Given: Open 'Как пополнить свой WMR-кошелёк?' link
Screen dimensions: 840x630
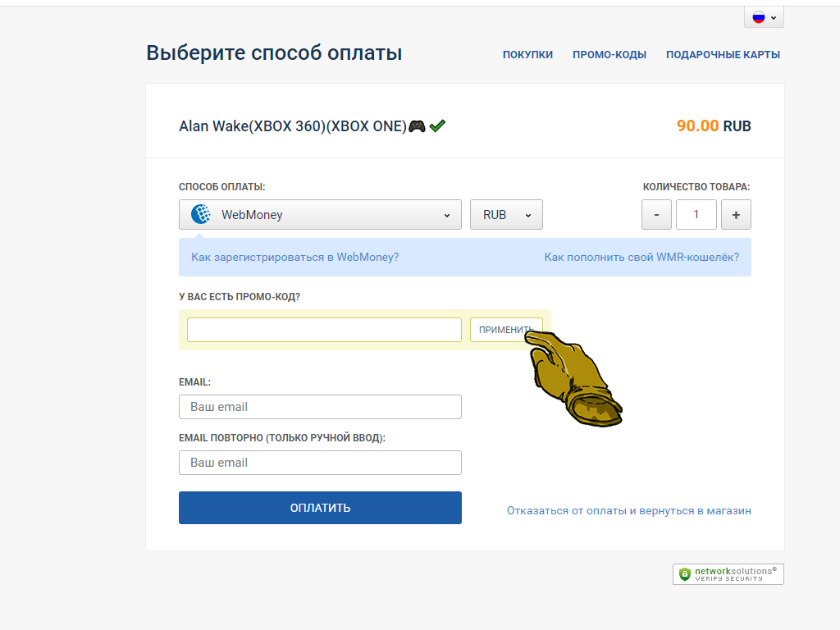Looking at the screenshot, I should coord(641,257).
